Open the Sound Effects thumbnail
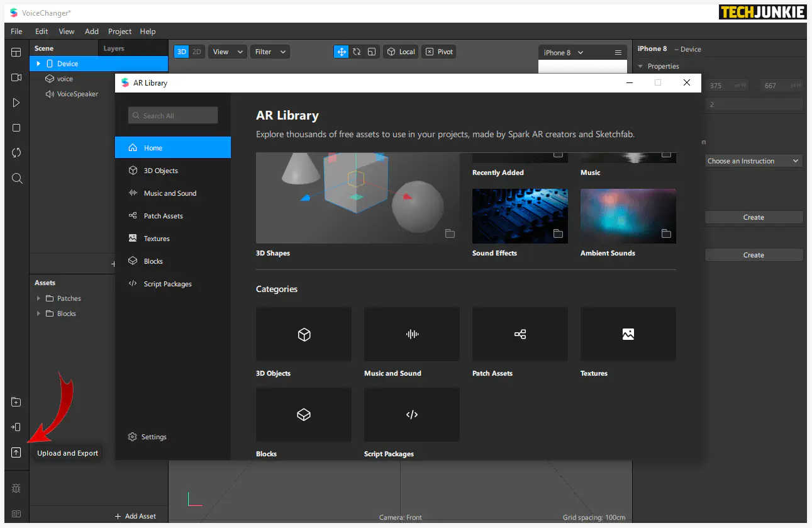The width and height of the screenshot is (812, 528). pyautogui.click(x=520, y=216)
